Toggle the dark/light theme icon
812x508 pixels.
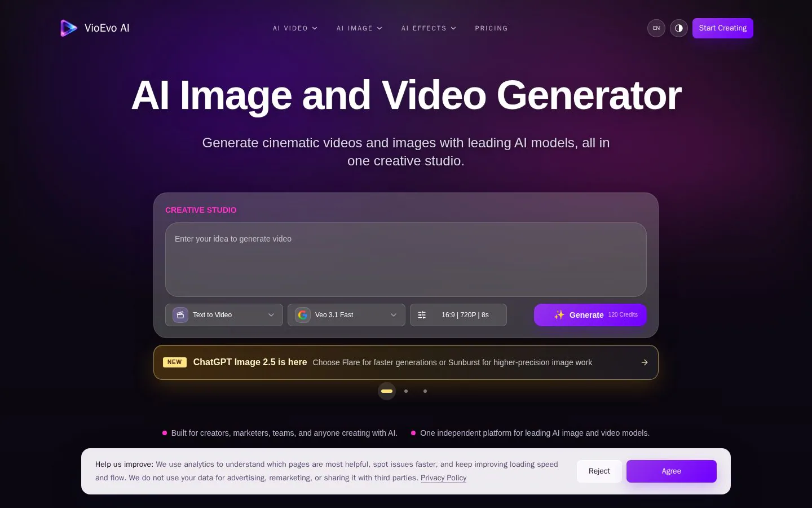pyautogui.click(x=679, y=28)
